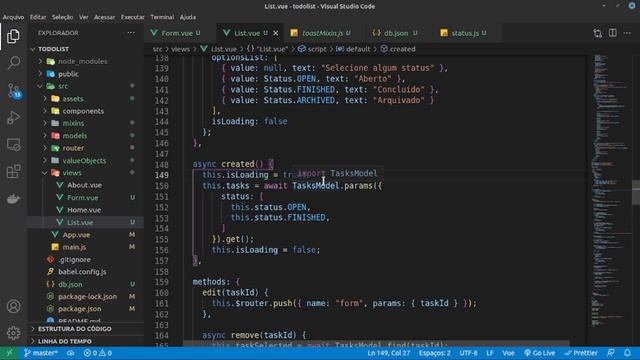The width and height of the screenshot is (640, 360).
Task: Click Go Live in status bar
Action: point(540,353)
